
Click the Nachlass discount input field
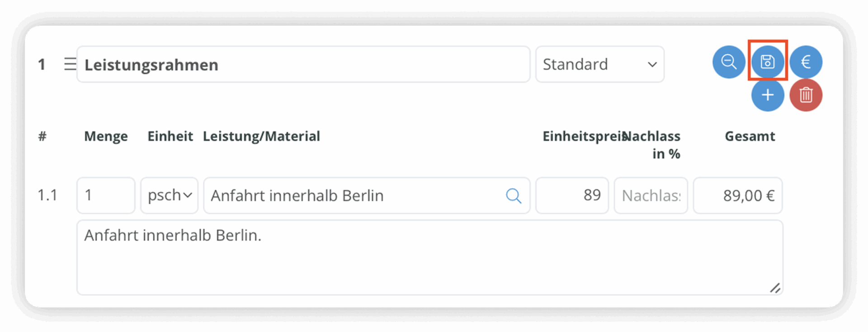click(651, 195)
